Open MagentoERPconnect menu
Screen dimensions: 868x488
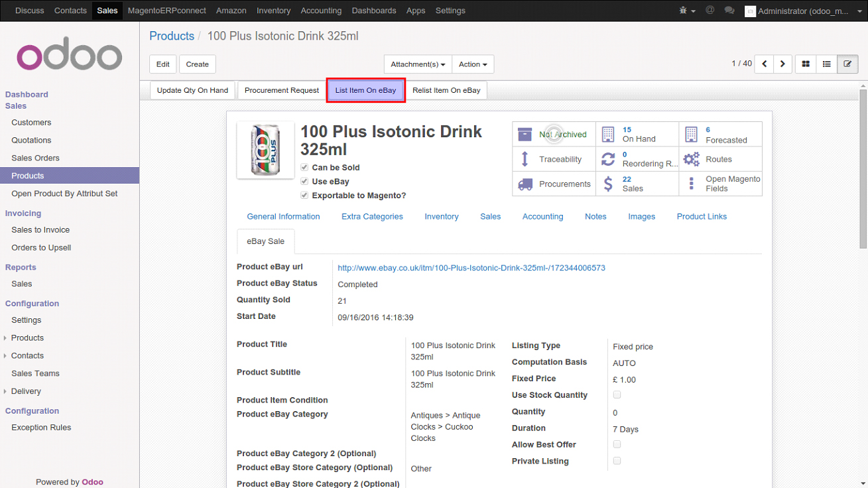point(166,11)
